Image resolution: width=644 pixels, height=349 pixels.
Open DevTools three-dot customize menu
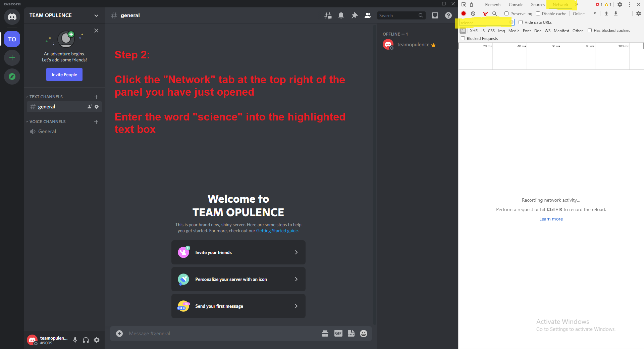click(x=629, y=4)
